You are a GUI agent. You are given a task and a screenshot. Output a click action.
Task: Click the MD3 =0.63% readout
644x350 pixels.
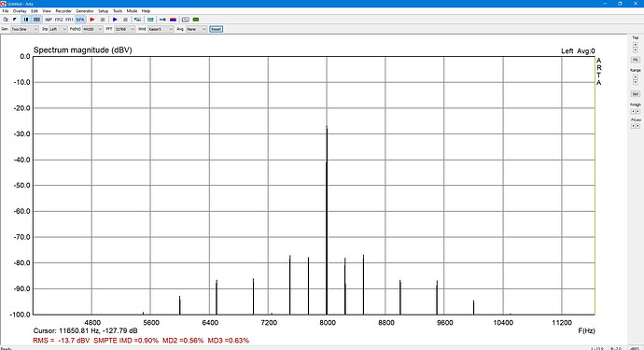tap(229, 341)
